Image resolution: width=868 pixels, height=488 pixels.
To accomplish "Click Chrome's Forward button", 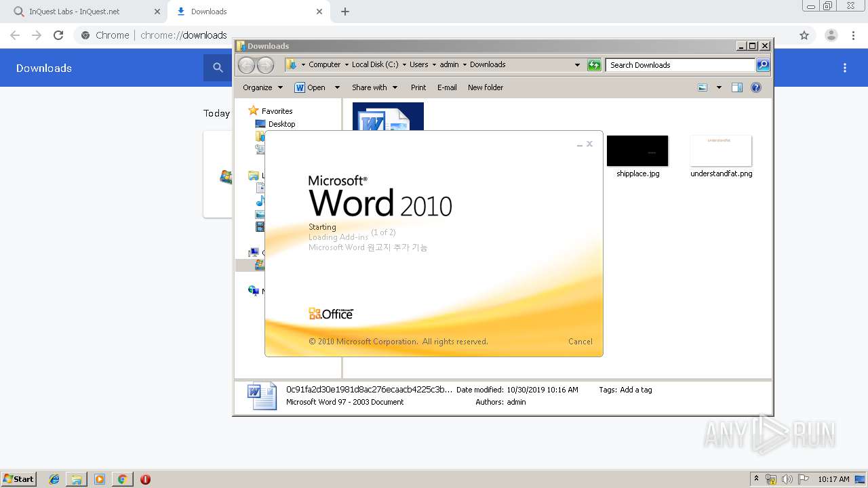I will click(37, 35).
